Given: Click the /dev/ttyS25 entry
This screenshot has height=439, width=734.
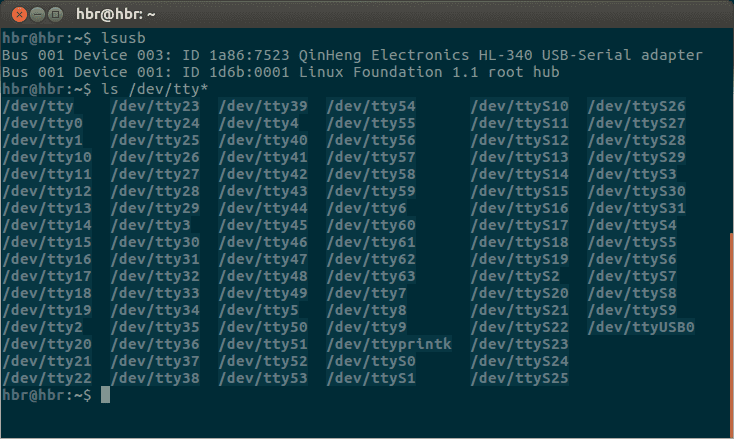Looking at the screenshot, I should coord(519,378).
